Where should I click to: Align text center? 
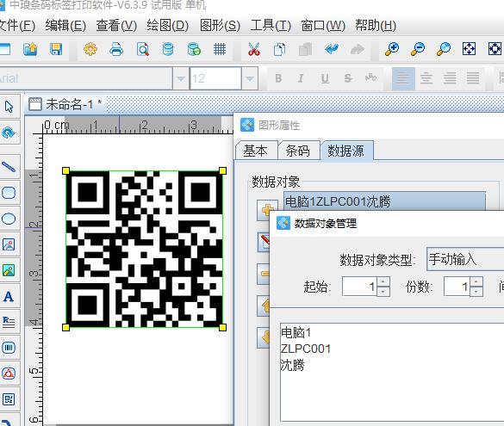(x=426, y=78)
